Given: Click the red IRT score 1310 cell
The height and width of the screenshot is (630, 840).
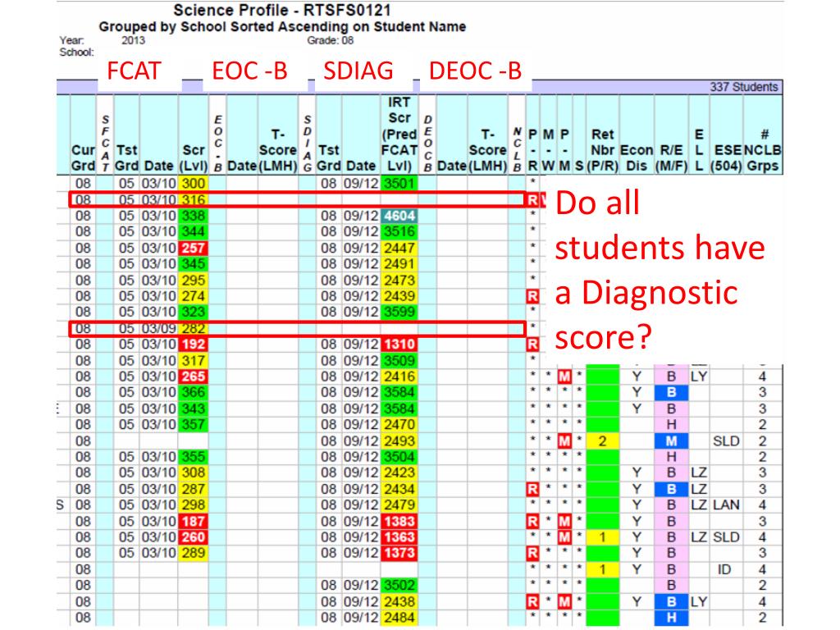Looking at the screenshot, I should [399, 345].
